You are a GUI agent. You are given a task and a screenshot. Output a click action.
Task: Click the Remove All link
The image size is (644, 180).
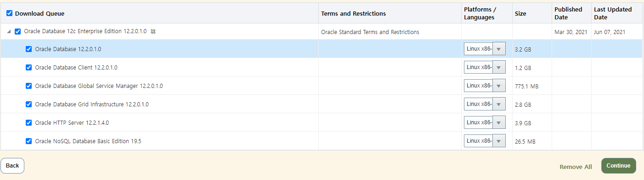(576, 167)
